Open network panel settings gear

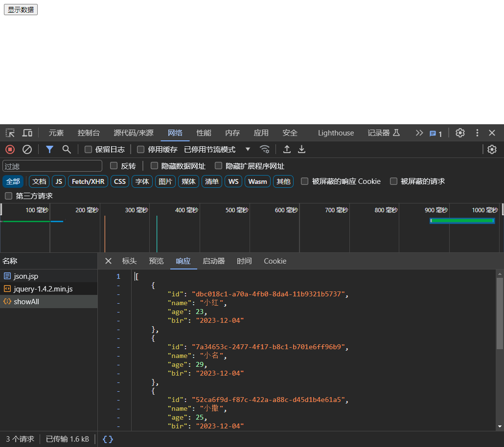(492, 150)
